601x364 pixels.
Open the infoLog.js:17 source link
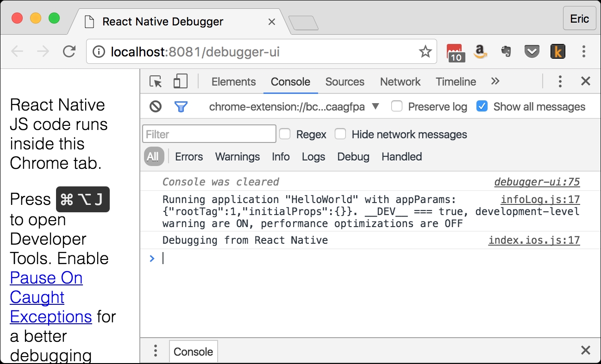point(540,200)
